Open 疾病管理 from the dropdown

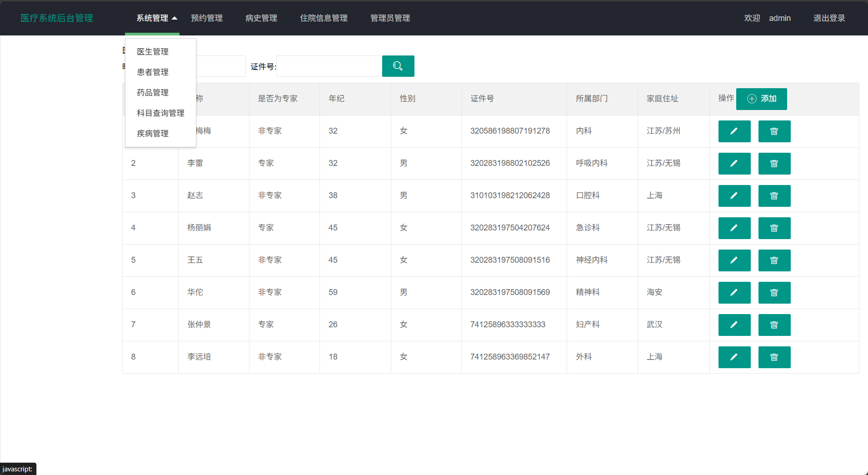click(x=153, y=134)
